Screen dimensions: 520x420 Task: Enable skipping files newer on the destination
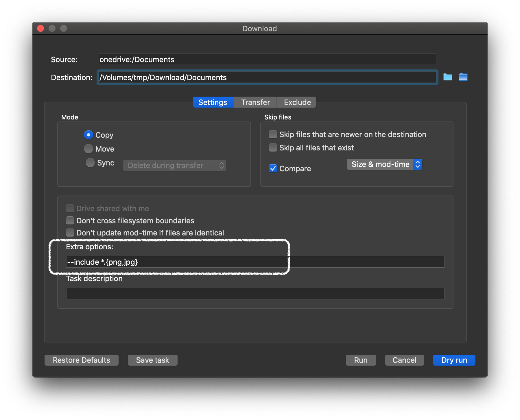(x=273, y=134)
